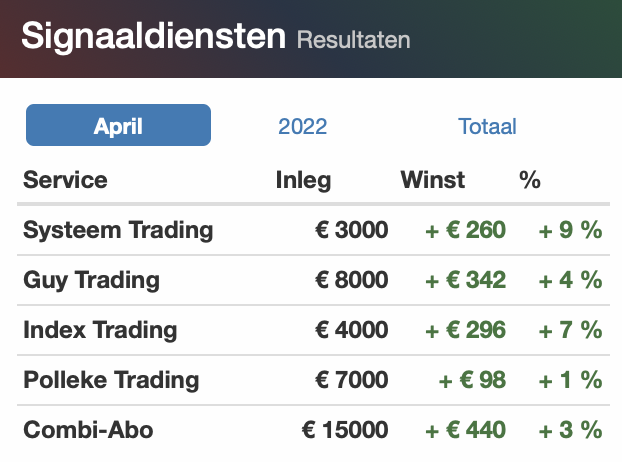Click the € 3000 inleg value
Screen dimensions: 622x462
(352, 230)
